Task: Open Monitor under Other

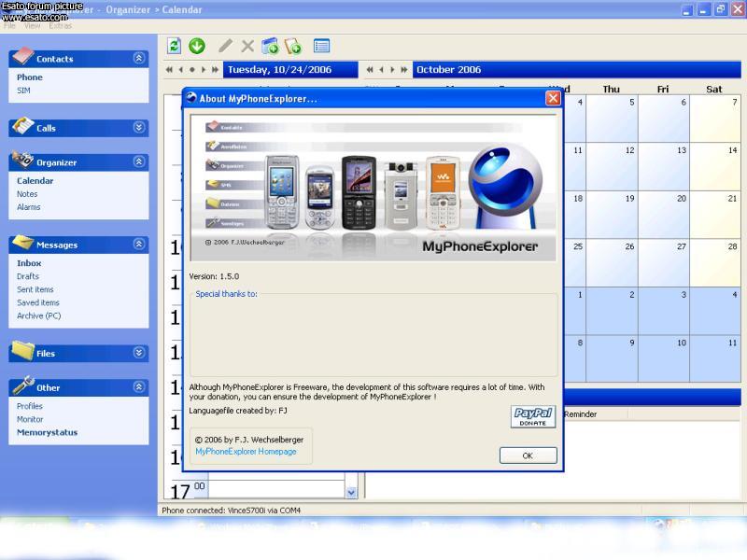Action: (30, 419)
